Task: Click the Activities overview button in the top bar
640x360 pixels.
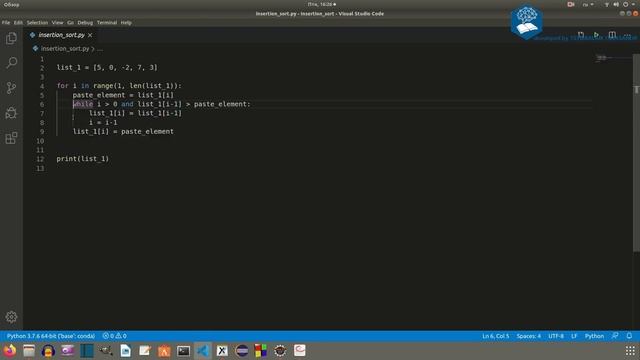Action: pyautogui.click(x=11, y=4)
